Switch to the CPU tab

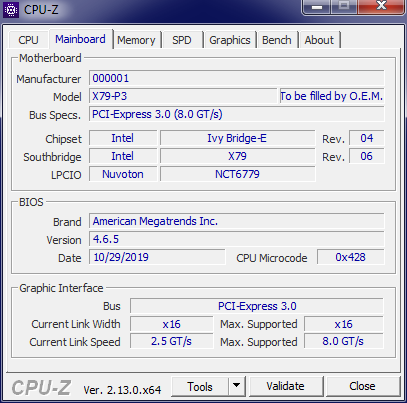tap(28, 40)
